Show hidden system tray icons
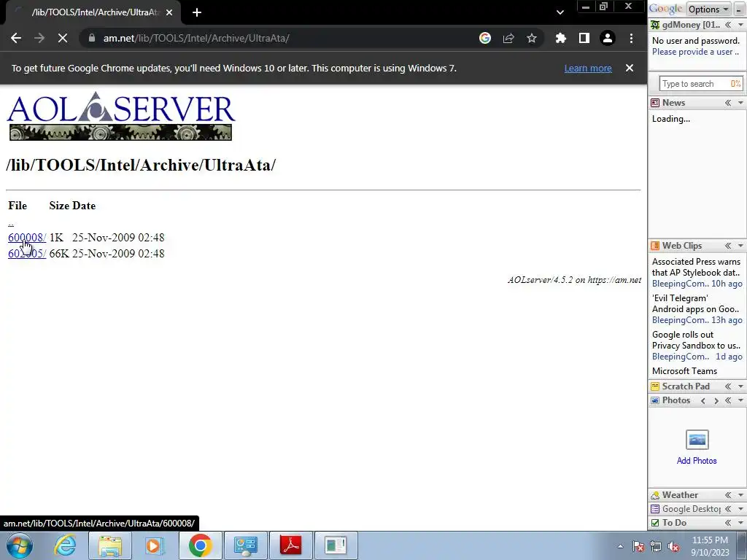The height and width of the screenshot is (560, 747). (620, 546)
